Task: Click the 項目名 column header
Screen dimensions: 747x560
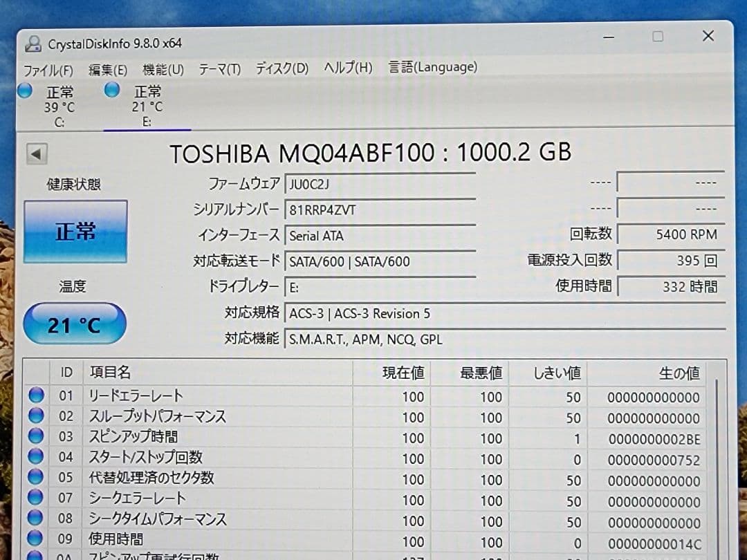Action: click(218, 373)
